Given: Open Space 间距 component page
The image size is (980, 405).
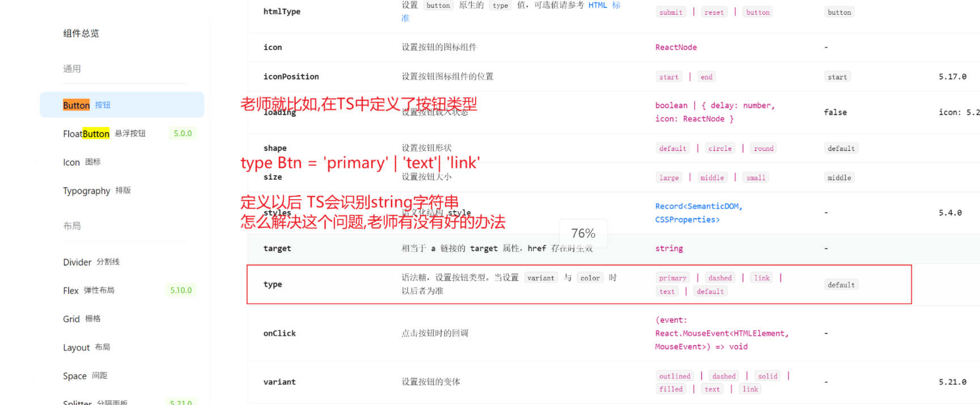Looking at the screenshot, I should coord(85,376).
